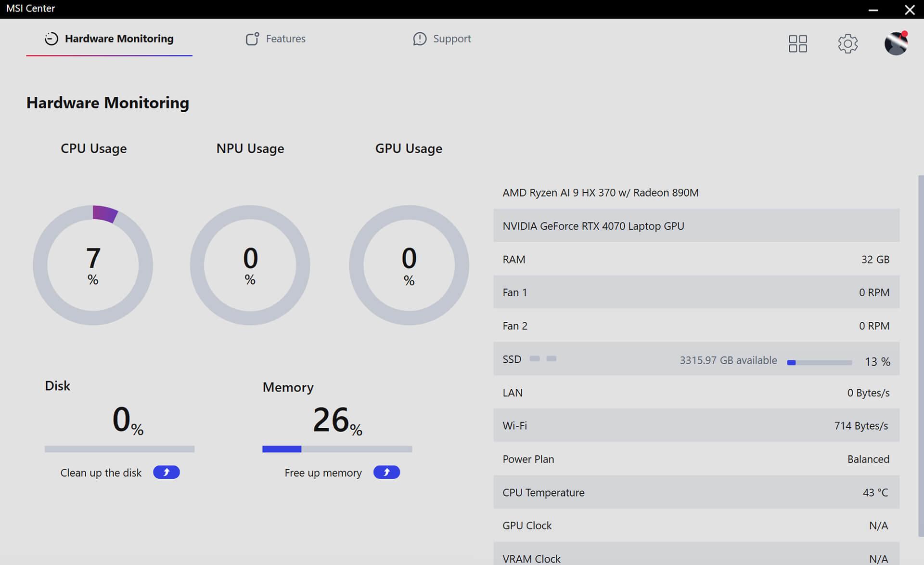Click the Hardware Monitoring tab icon
This screenshot has height=565, width=924.
(51, 39)
